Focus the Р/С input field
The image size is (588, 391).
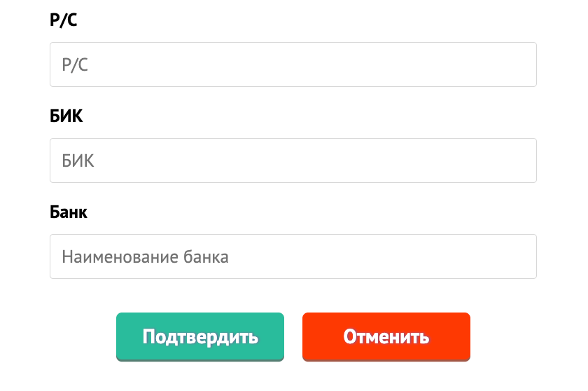(293, 64)
